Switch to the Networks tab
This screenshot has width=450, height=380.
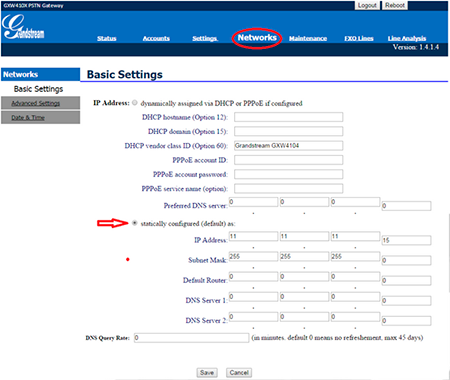click(x=257, y=38)
